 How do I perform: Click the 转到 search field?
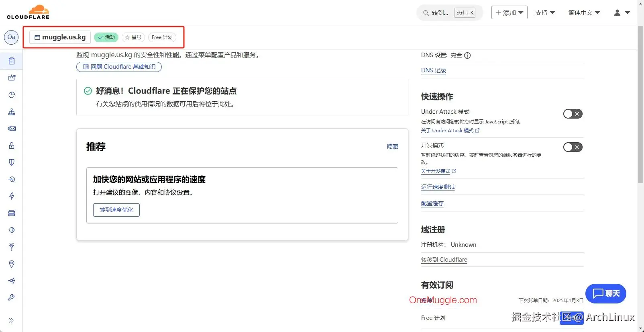click(x=449, y=13)
